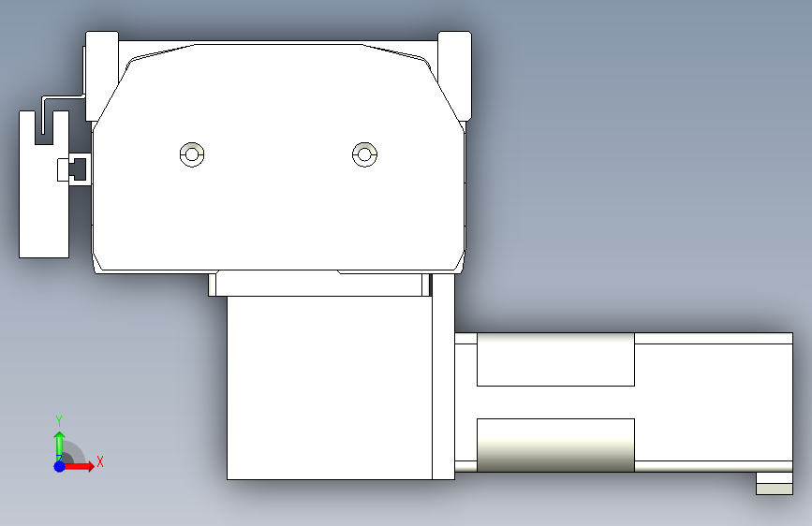Select the small tab at the motor's bottom-right corner
This screenshot has height=526, width=812.
pyautogui.click(x=775, y=484)
